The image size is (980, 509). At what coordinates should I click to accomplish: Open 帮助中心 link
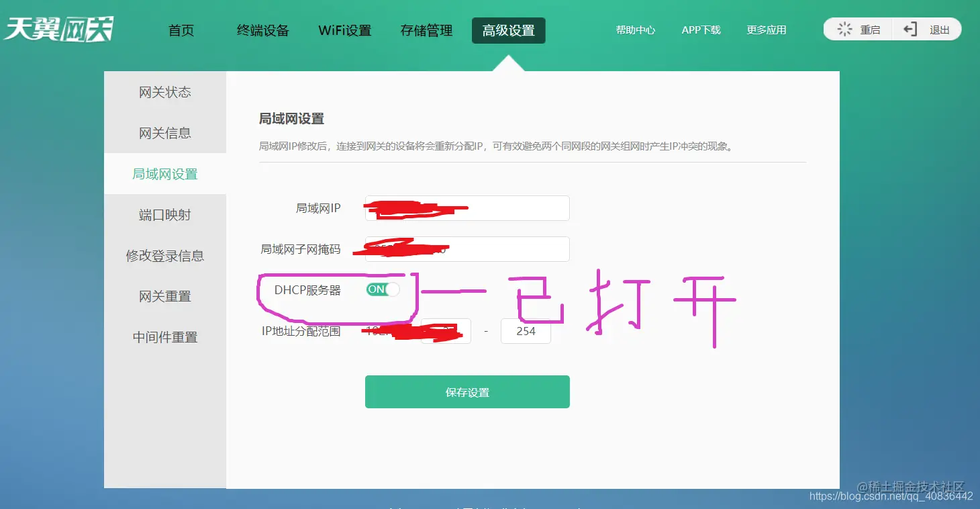tap(636, 30)
